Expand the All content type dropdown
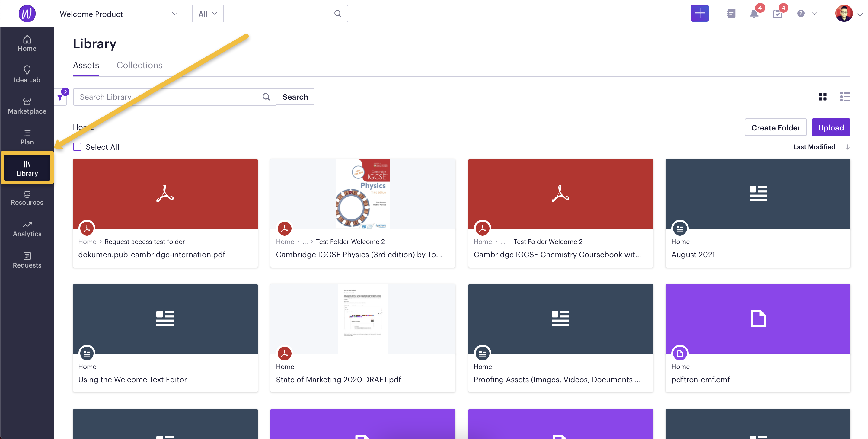The height and width of the screenshot is (439, 868). [207, 14]
